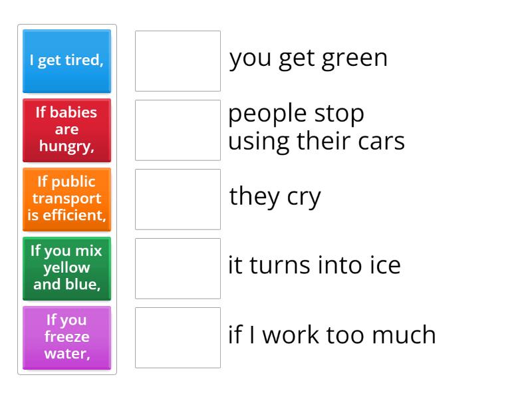Click the "they cry" answer text
532x399 pixels.
coord(275,197)
